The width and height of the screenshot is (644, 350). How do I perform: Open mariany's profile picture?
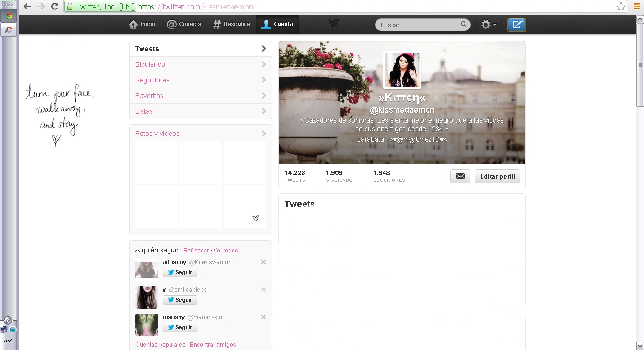[147, 325]
